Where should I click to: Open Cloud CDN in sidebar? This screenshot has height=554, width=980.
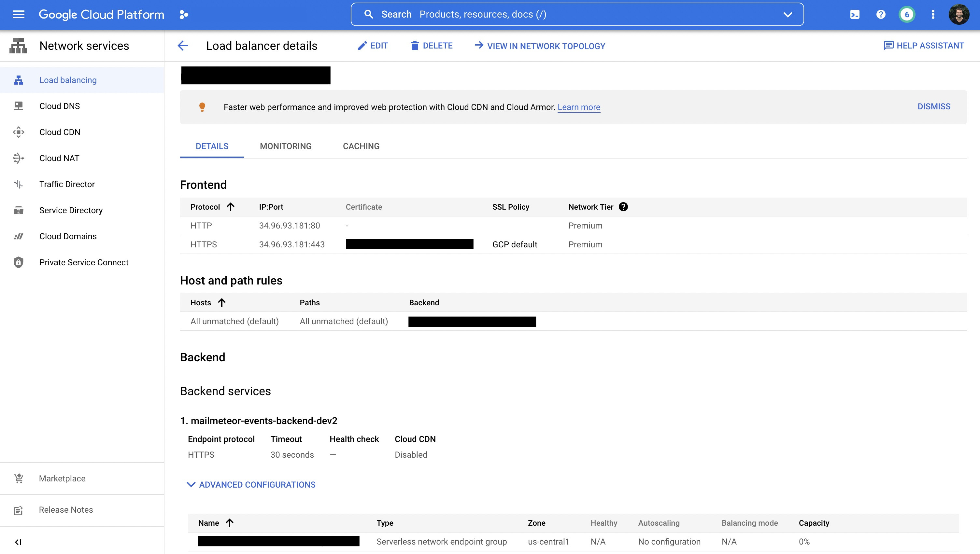point(60,132)
